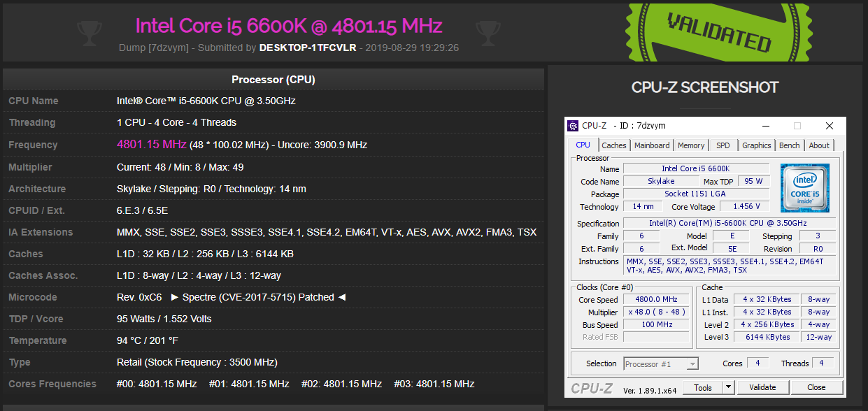Image resolution: width=868 pixels, height=411 pixels.
Task: Click the Level 2 cache field 4 x 256 KBytes
Action: pyautogui.click(x=768, y=324)
